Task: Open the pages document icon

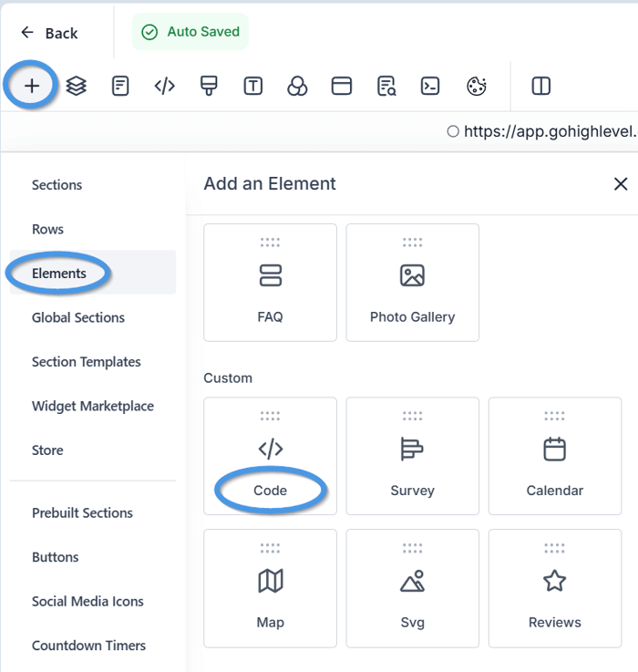Action: [x=120, y=86]
